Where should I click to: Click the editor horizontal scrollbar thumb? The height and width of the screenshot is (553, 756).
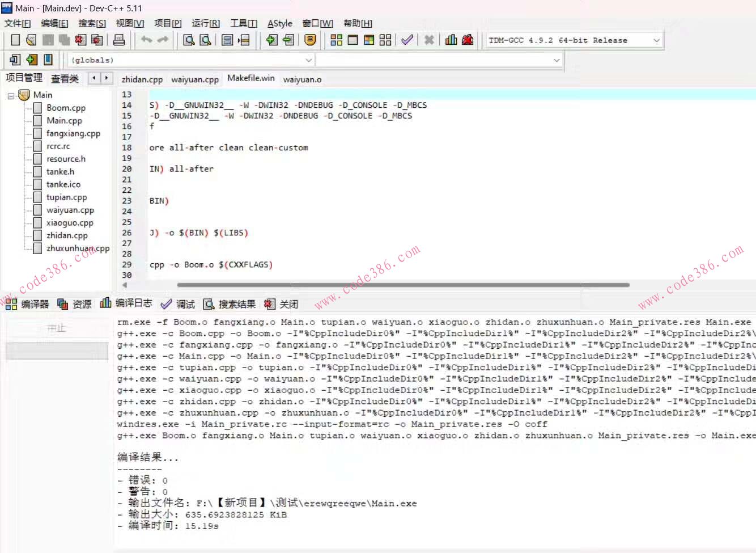point(403,285)
